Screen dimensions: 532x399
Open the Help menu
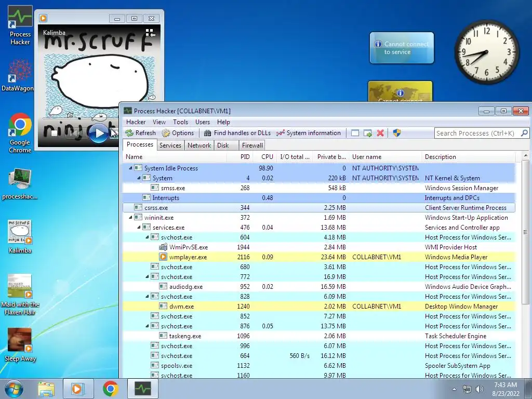coord(223,122)
